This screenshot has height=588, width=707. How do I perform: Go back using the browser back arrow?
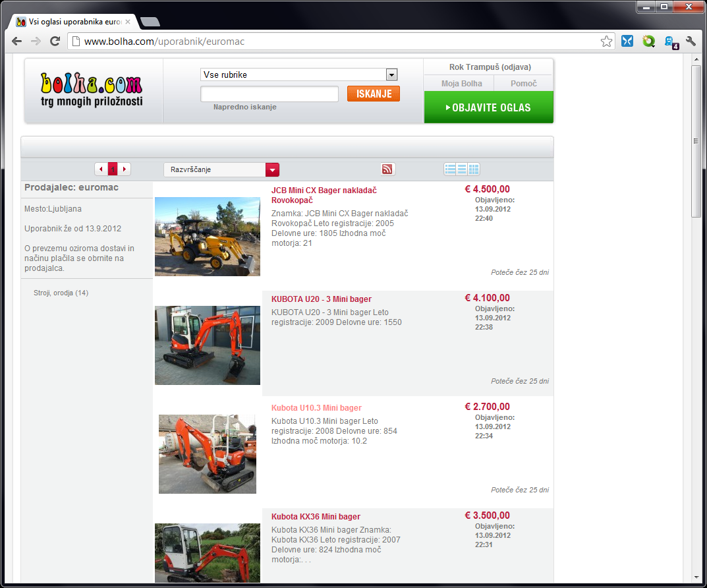pyautogui.click(x=17, y=42)
